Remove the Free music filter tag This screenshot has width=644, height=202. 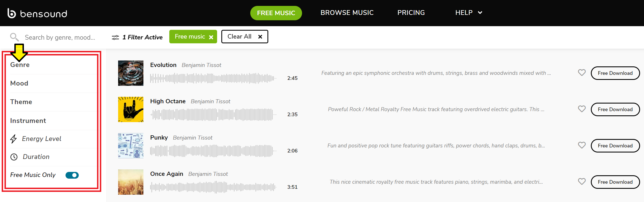click(211, 37)
